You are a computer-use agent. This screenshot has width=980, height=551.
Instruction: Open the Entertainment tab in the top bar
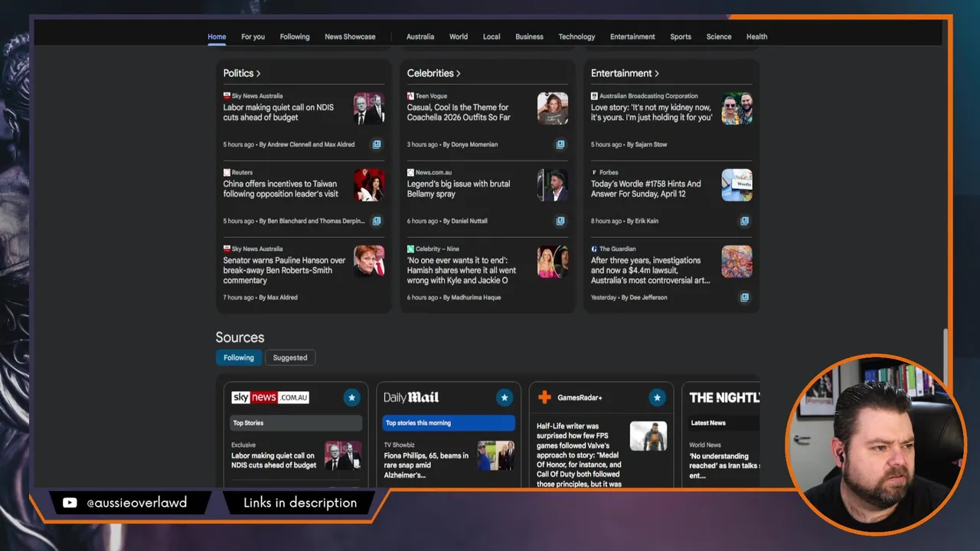(632, 37)
